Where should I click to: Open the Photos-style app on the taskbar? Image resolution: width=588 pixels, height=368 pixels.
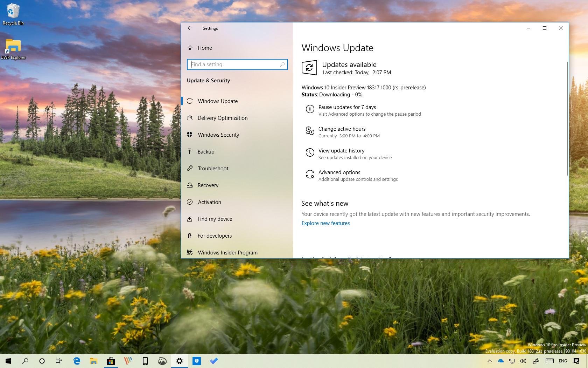coord(162,361)
